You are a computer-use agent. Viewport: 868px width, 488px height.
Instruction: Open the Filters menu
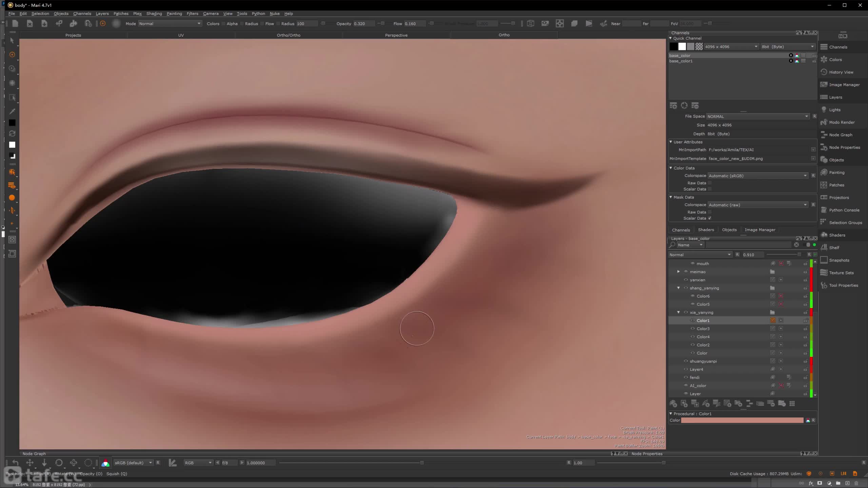[x=192, y=14]
